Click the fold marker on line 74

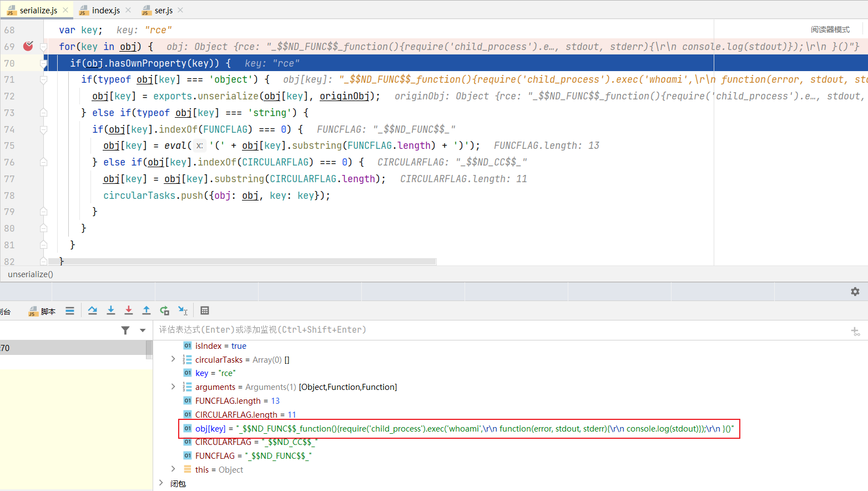43,129
